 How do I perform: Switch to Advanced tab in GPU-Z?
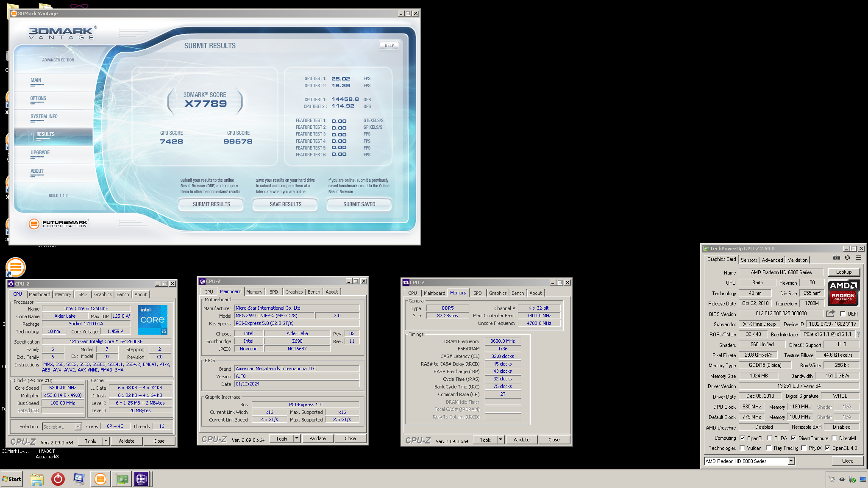click(772, 260)
